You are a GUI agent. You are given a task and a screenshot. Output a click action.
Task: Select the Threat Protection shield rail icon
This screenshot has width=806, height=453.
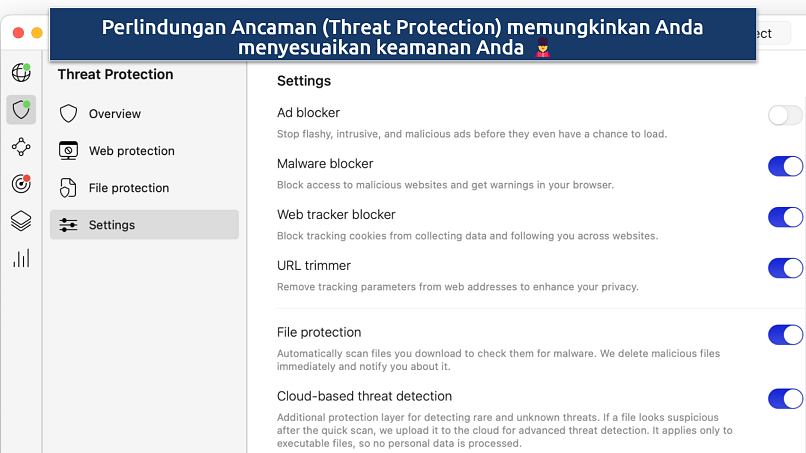coord(20,109)
